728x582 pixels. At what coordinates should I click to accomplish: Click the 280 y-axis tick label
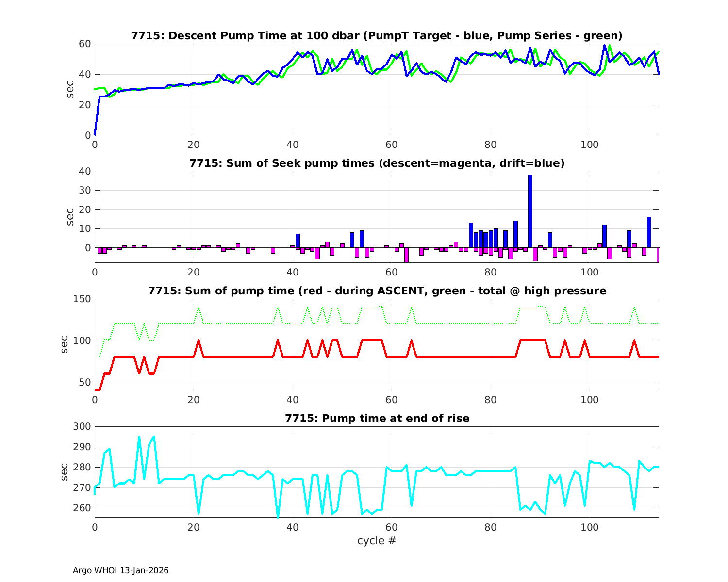coord(82,468)
